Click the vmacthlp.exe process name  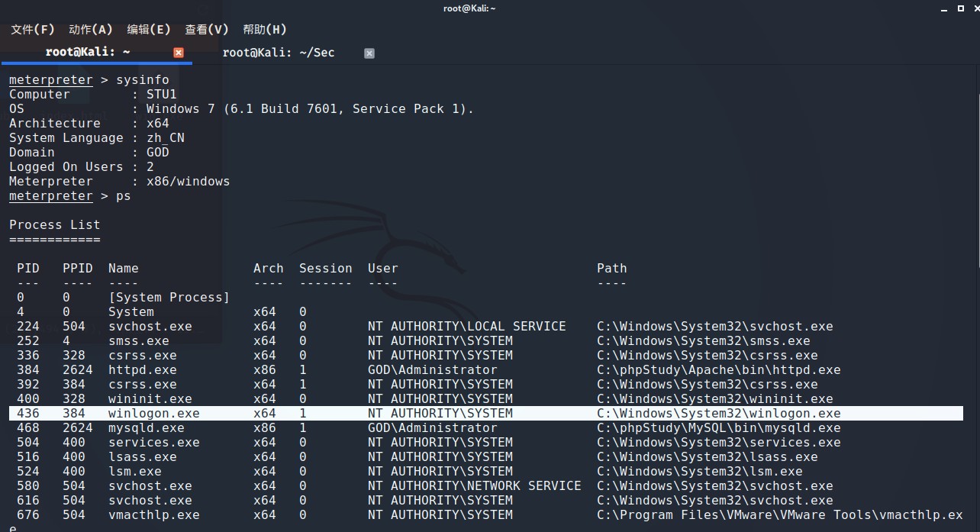coord(154,515)
